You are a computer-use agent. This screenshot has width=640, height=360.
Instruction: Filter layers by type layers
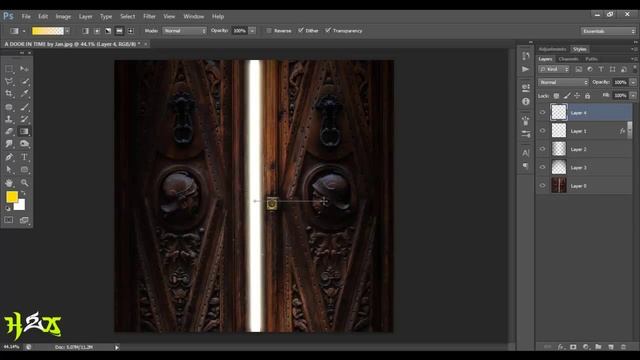pyautogui.click(x=601, y=69)
